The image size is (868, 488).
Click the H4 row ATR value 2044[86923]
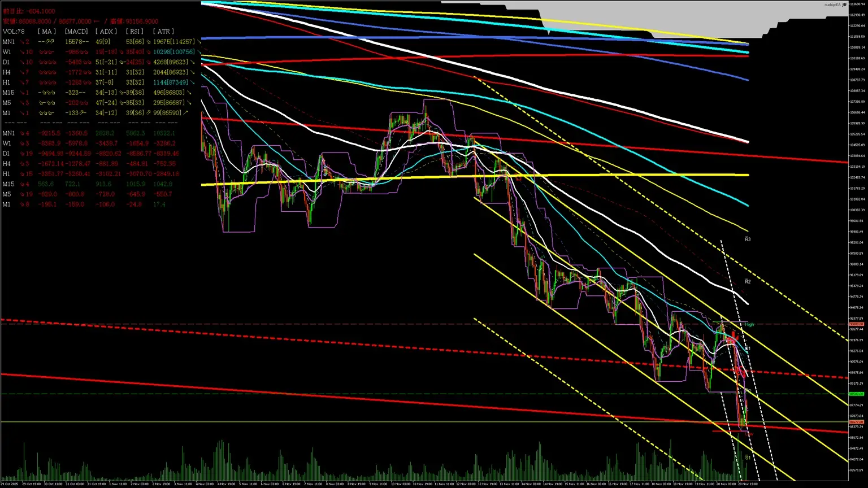click(x=171, y=72)
